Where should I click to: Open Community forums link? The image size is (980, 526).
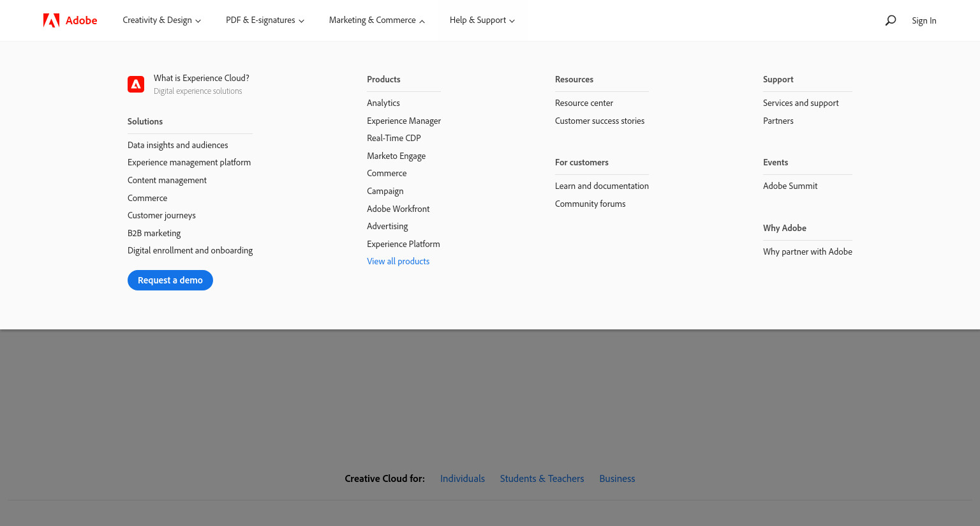[590, 204]
